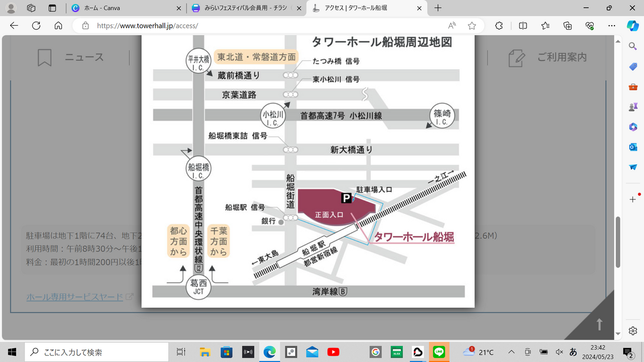Viewport: 644px width, 362px height.
Task: Open weather widget showing 21°C
Action: click(479, 352)
